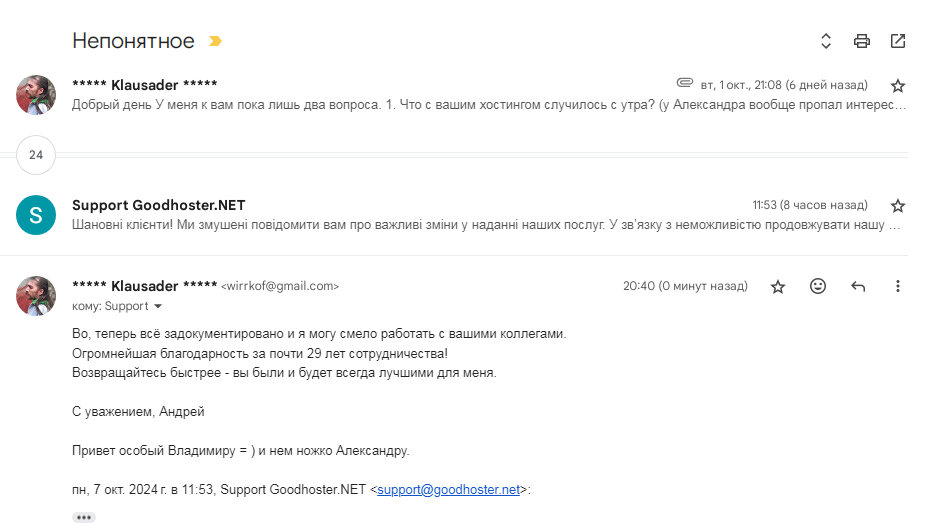
Task: Show recipient details next to кому: Support
Action: 158,306
